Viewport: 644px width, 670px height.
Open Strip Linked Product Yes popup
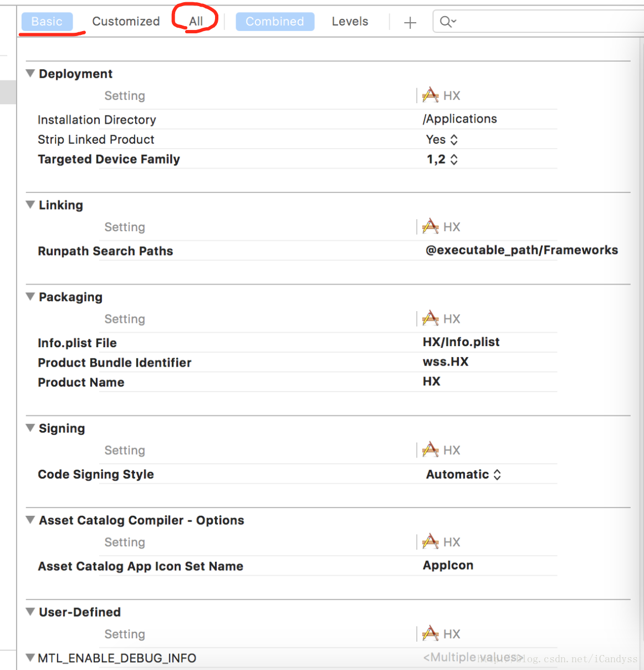442,140
